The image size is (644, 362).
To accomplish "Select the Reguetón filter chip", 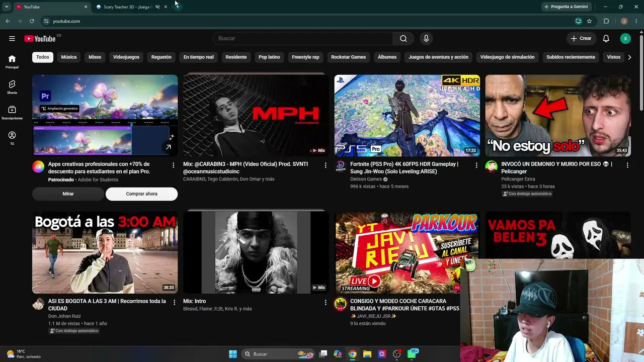I will coord(162,57).
